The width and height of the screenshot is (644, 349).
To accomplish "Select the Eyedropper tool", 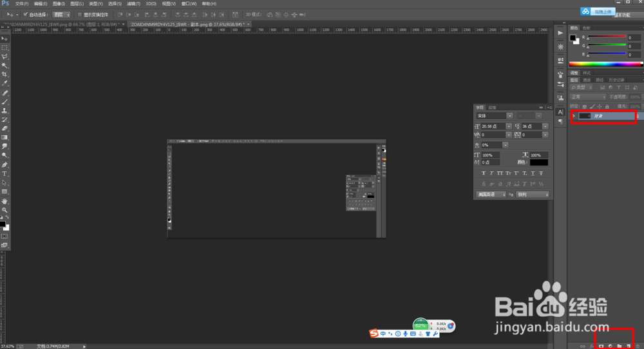I will (5, 83).
